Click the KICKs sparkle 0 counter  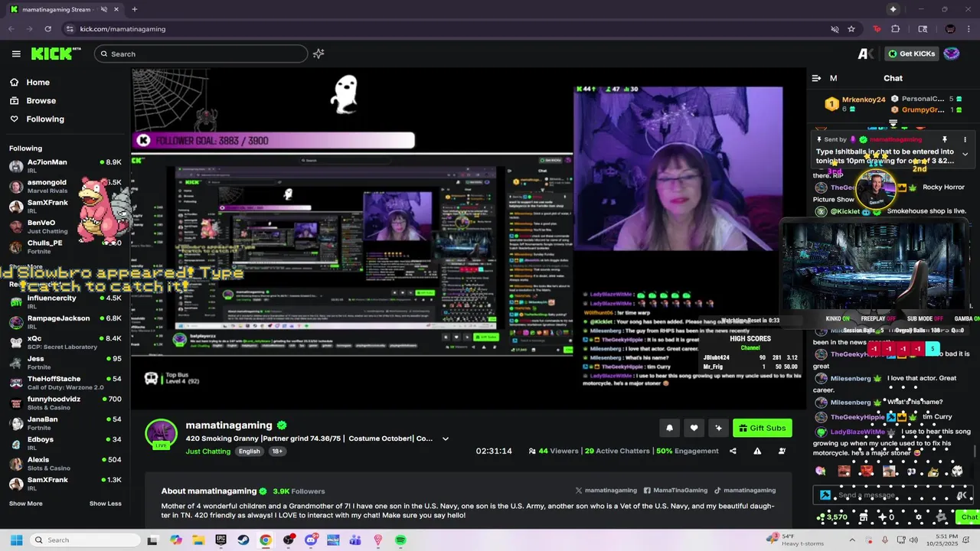pos(887,517)
